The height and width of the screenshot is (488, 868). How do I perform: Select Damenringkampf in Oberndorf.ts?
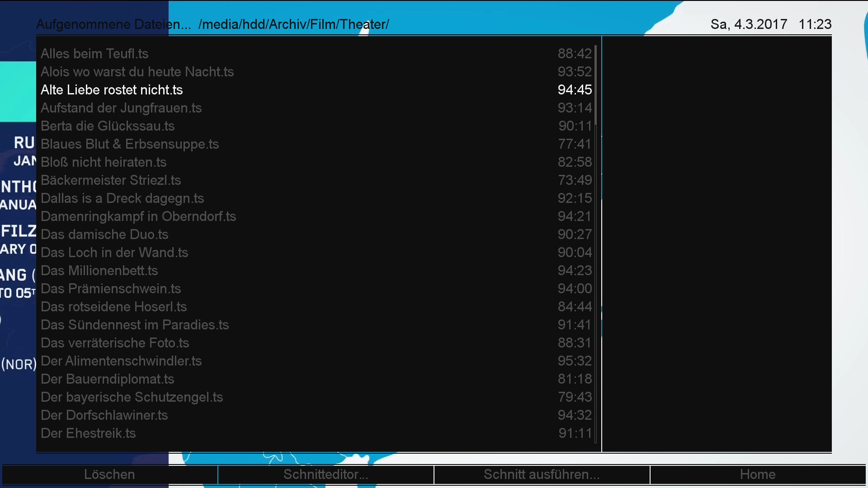138,216
